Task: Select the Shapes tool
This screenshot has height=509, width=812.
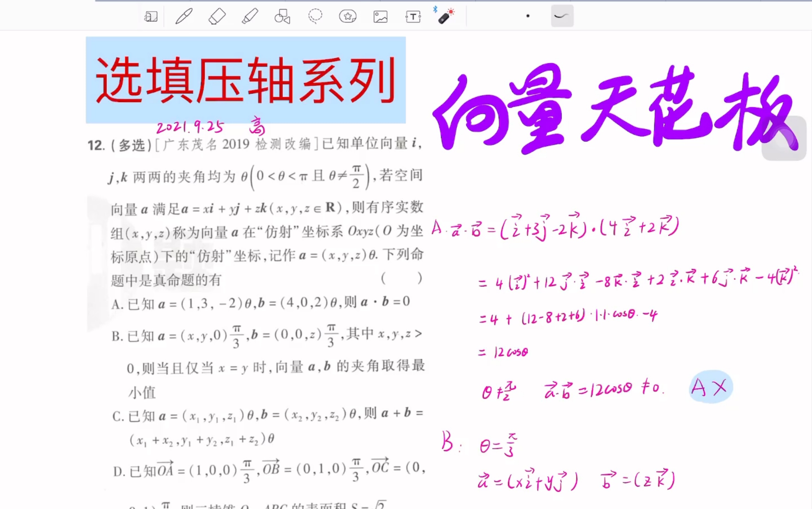Action: (x=282, y=16)
